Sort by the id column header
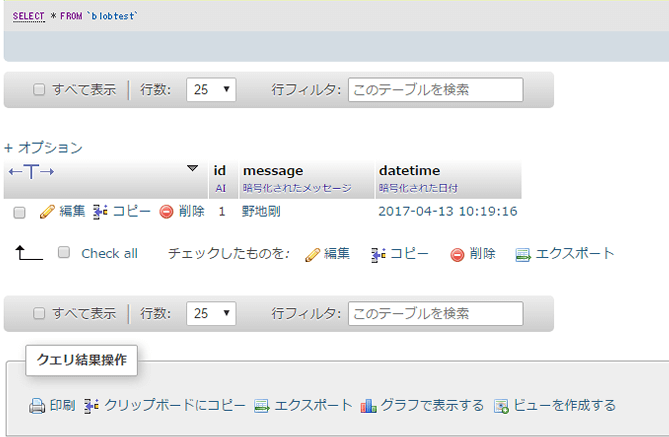 click(x=219, y=171)
